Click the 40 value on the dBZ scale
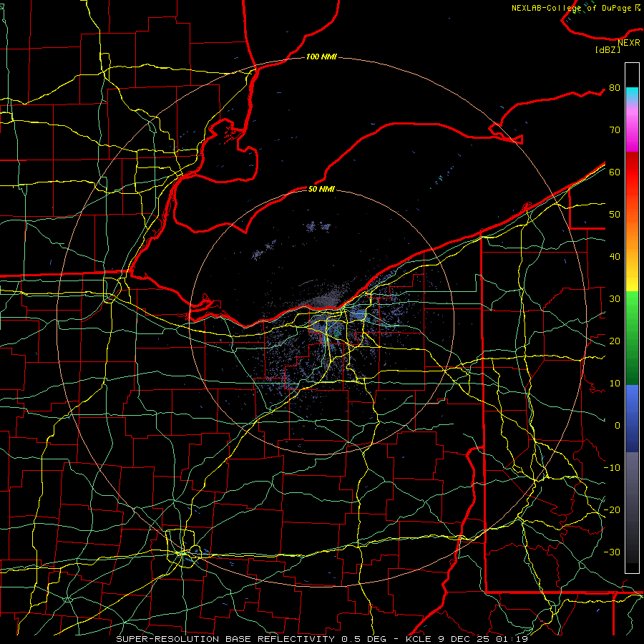This screenshot has height=644, width=644. pyautogui.click(x=615, y=257)
